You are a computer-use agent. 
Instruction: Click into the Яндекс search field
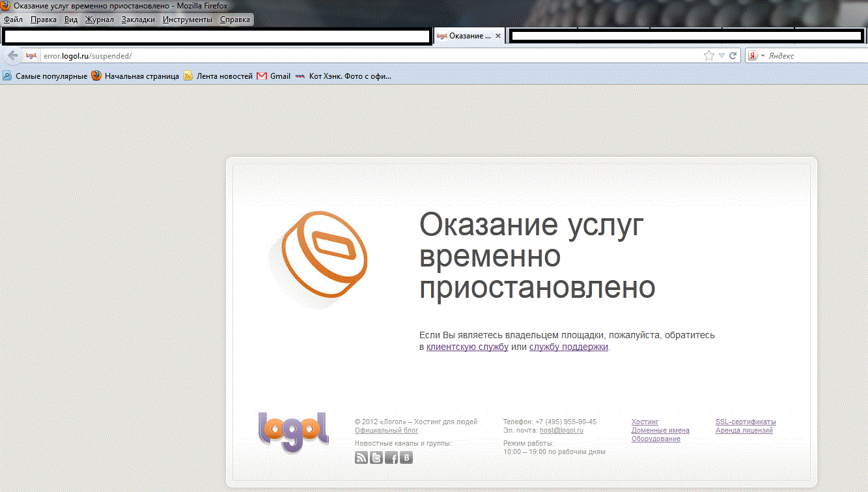click(814, 56)
